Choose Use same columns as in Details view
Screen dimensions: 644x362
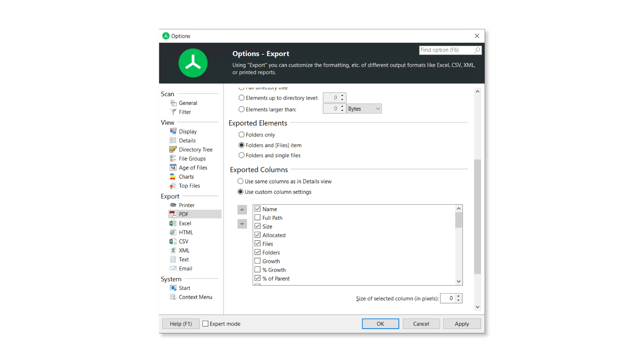[x=240, y=181]
